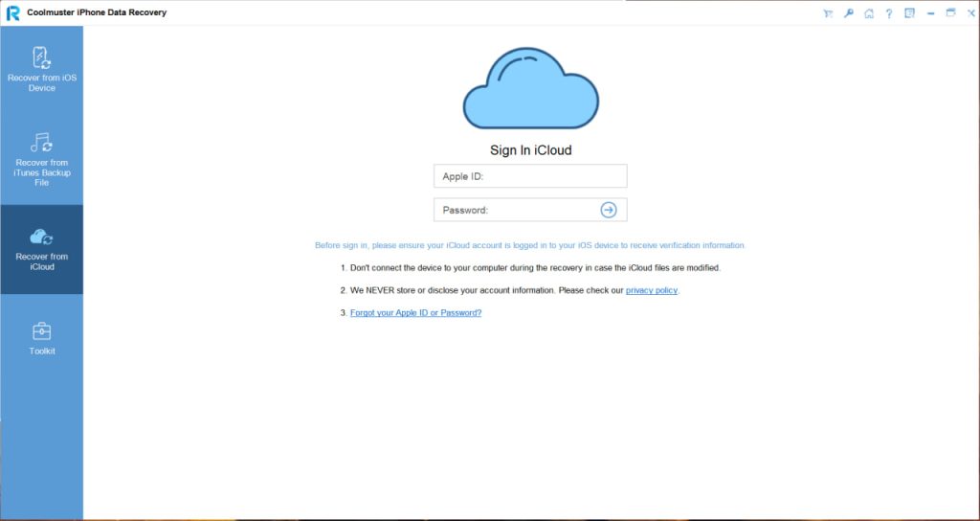Click the Coolmuster app logo icon

(13, 13)
